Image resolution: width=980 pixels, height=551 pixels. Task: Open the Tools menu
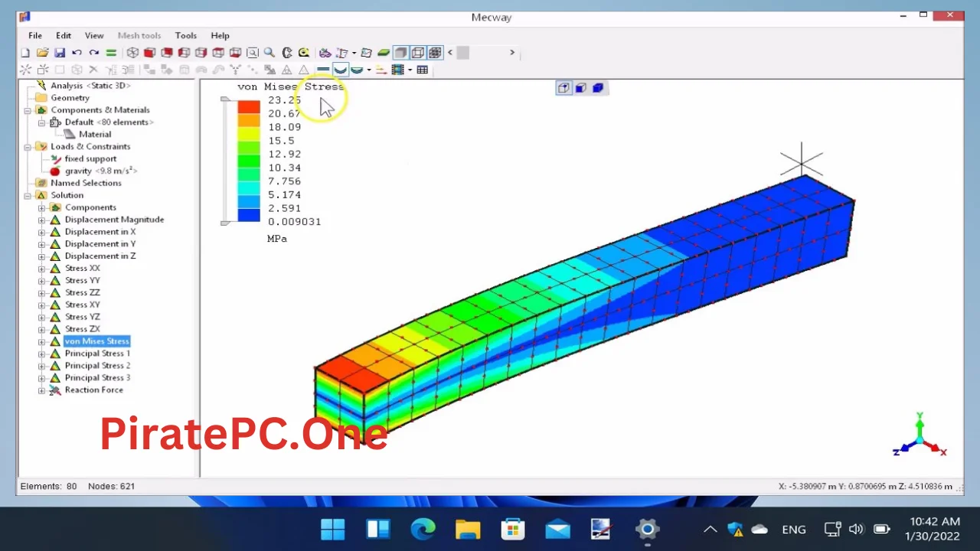pos(186,35)
